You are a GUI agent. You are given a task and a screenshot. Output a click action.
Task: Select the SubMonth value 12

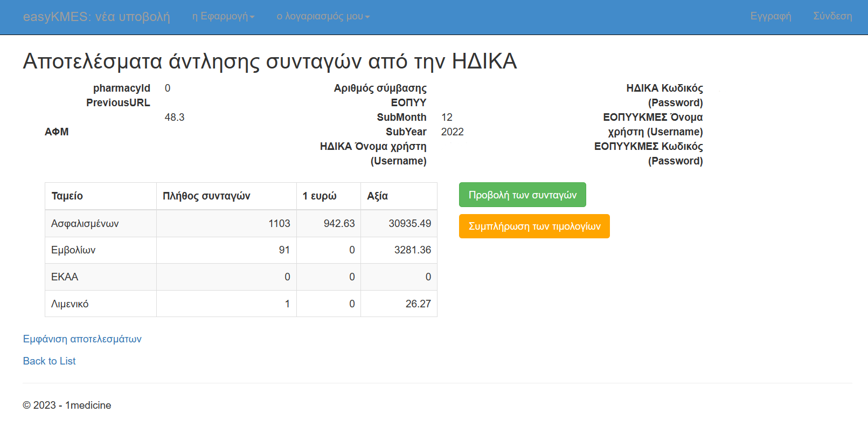click(447, 117)
